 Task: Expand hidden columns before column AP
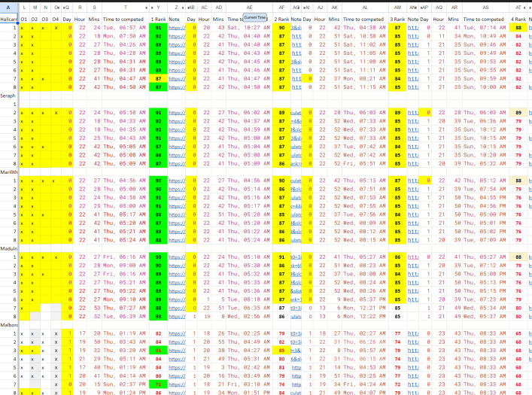(x=421, y=8)
